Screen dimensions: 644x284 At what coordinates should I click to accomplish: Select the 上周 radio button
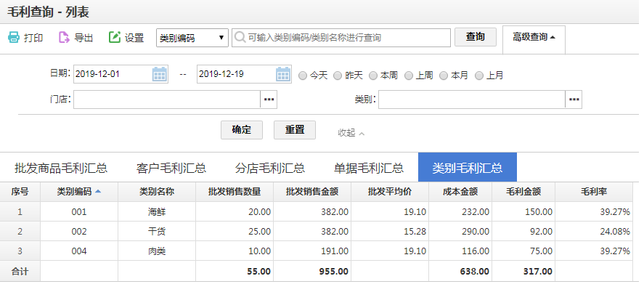pyautogui.click(x=409, y=76)
